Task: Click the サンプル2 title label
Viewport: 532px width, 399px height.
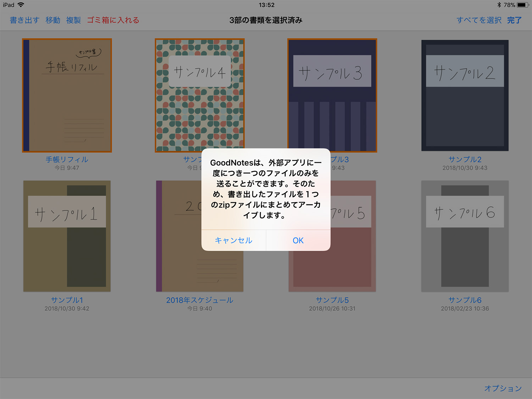Action: (465, 160)
